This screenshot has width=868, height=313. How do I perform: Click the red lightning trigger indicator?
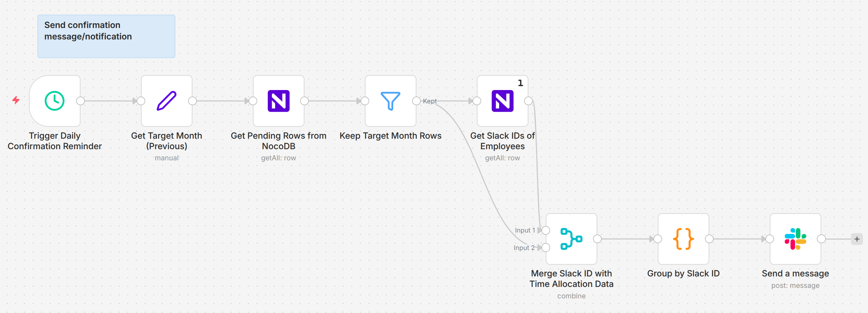point(16,101)
